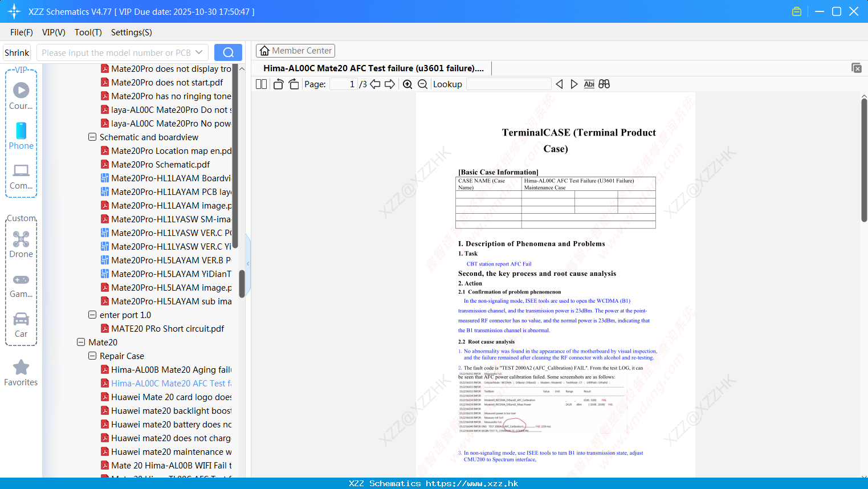Open Huawei mate20 backlight boost file
Screen dimensions: 868x489
(166, 411)
